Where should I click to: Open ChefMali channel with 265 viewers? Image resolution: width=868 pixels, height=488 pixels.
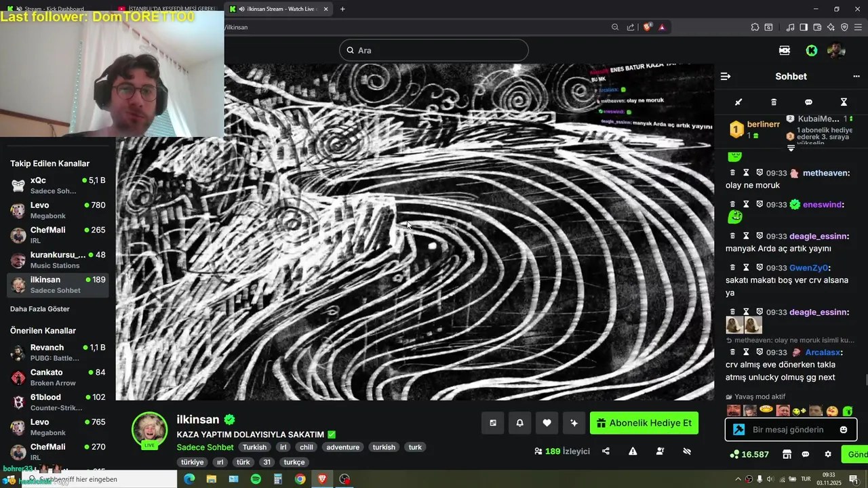pyautogui.click(x=58, y=235)
